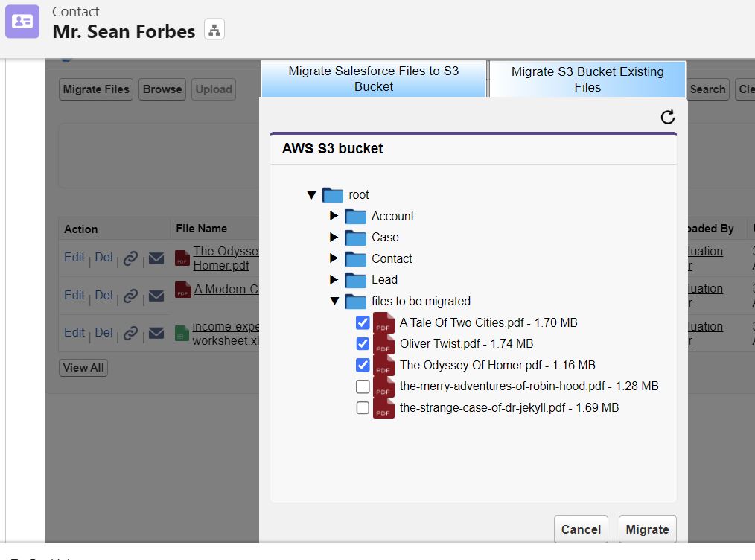The image size is (755, 560).
Task: Check the-merry-adventures-of-robin-hood.pdf checkbox
Action: 363,386
